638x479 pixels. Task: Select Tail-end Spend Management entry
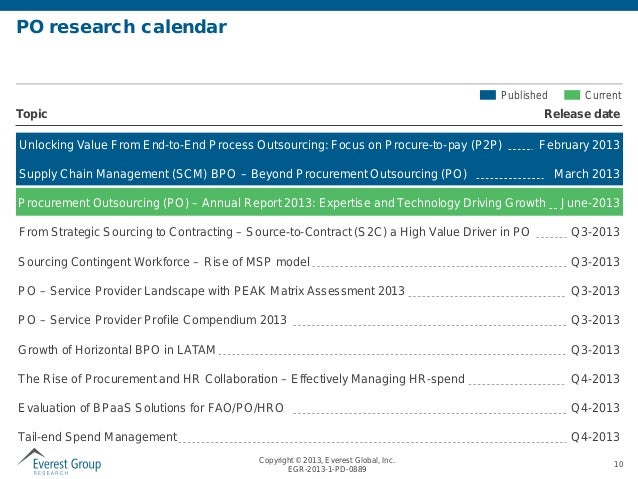click(x=97, y=437)
